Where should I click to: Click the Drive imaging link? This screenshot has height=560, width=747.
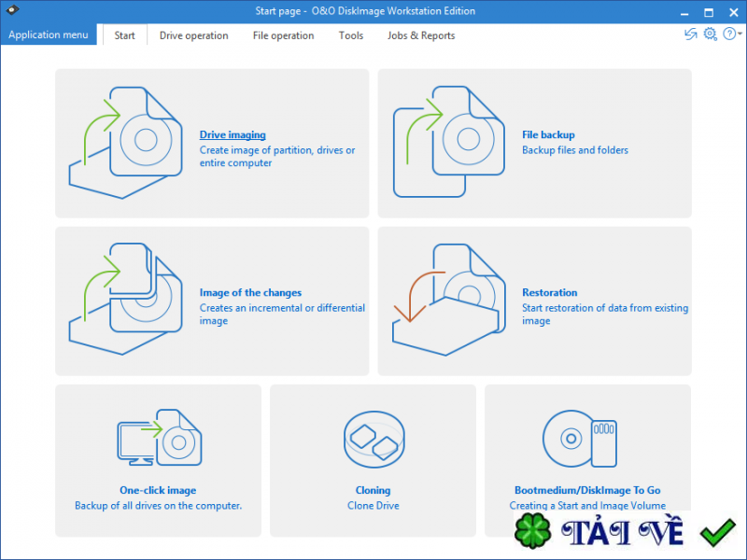coord(233,134)
